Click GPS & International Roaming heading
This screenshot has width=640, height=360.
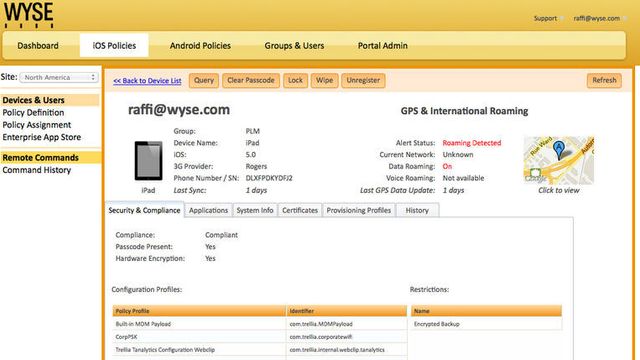pos(464,111)
